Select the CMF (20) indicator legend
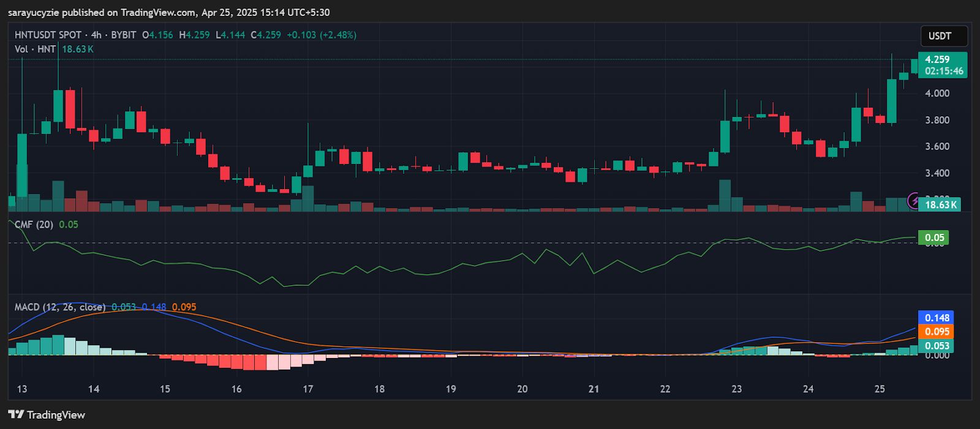 (34, 225)
